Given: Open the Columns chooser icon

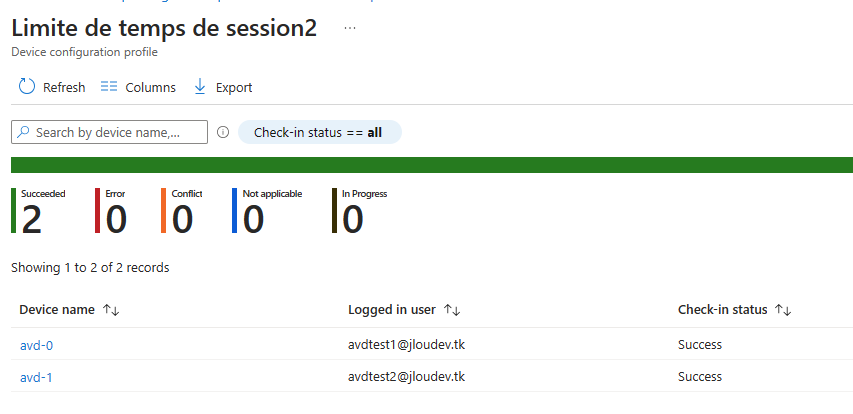Looking at the screenshot, I should [x=109, y=86].
